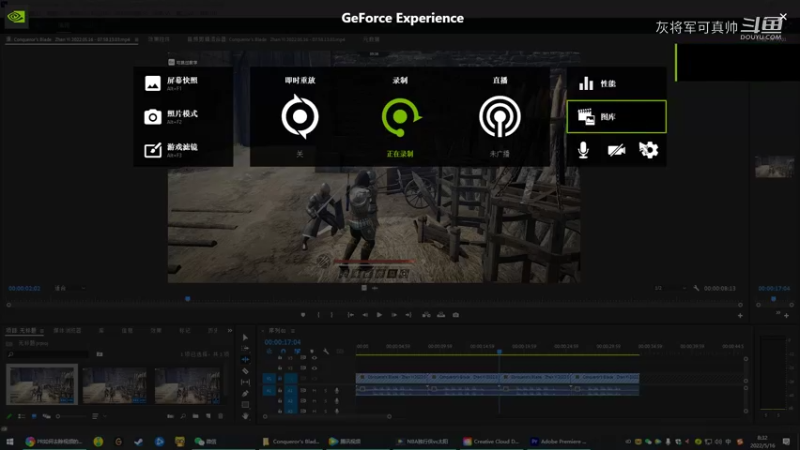Select the Selection arrow tool in Premiere

pos(245,337)
